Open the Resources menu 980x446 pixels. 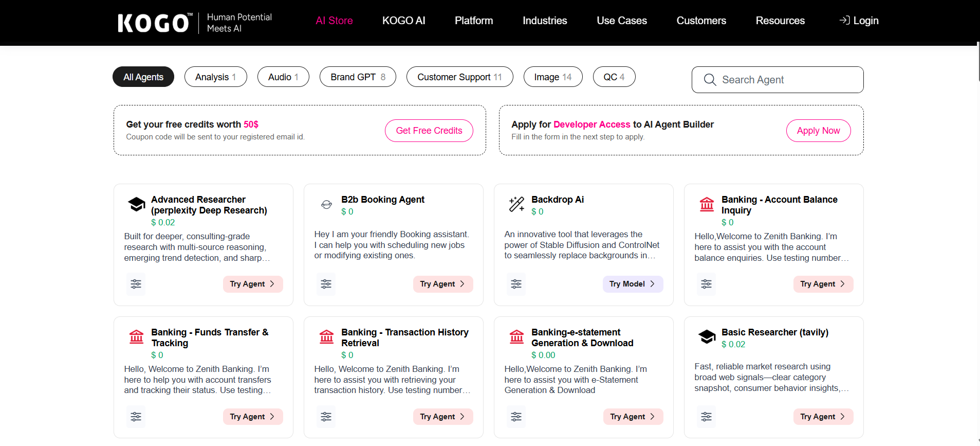coord(780,21)
